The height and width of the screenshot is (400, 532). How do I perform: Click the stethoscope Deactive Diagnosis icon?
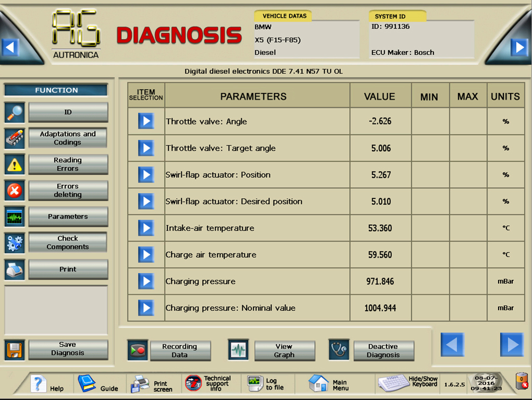339,350
